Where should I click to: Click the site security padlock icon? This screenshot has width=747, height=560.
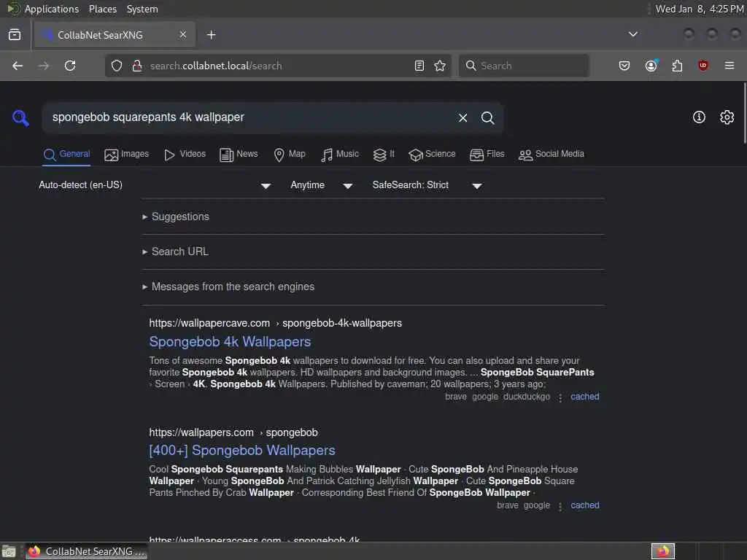pyautogui.click(x=137, y=66)
